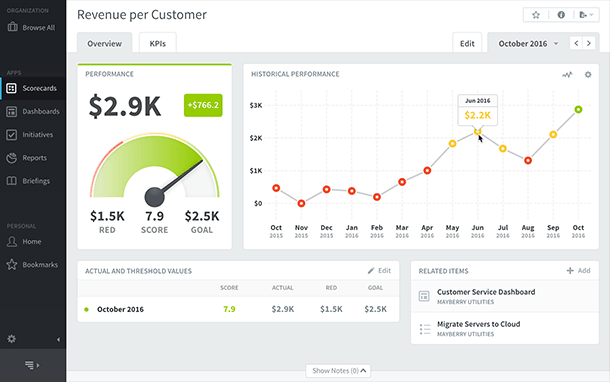Click the $2.5K GOAL gauge label
Image resolution: width=610 pixels, height=382 pixels.
202,222
